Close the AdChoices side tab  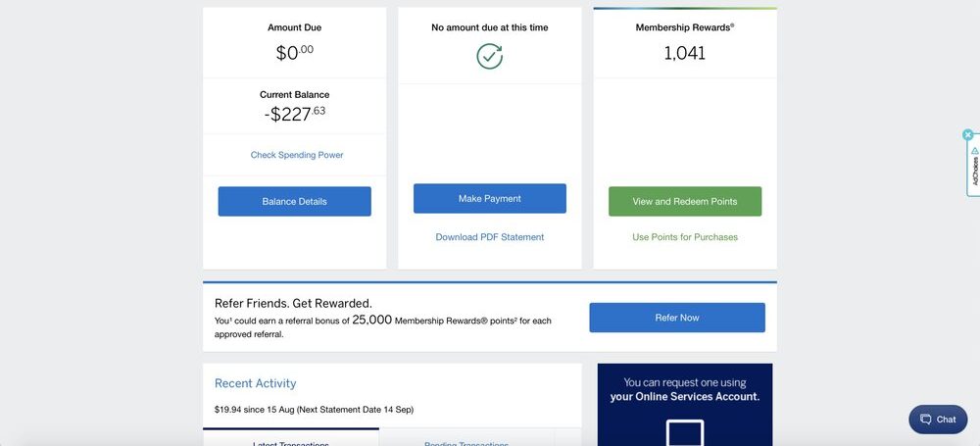coord(968,134)
